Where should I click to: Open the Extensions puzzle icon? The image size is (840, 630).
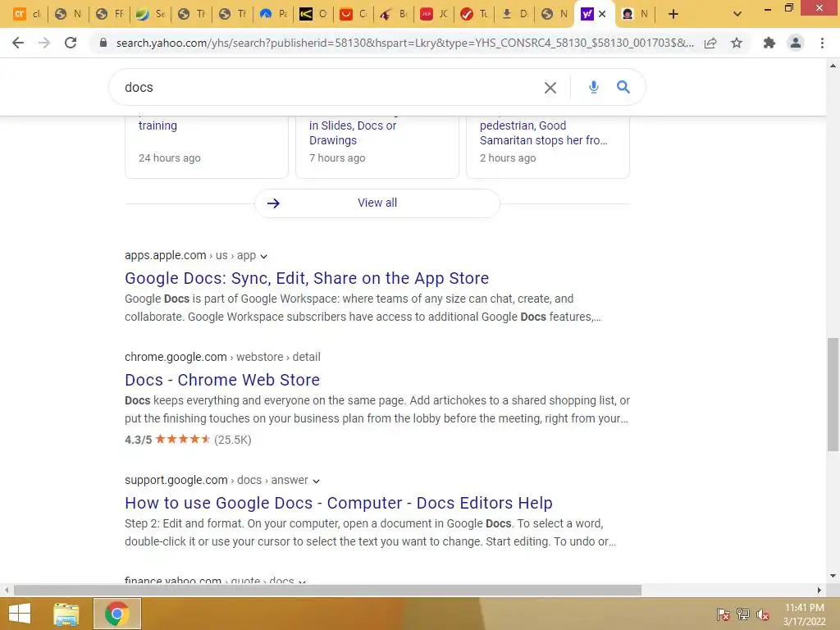769,43
